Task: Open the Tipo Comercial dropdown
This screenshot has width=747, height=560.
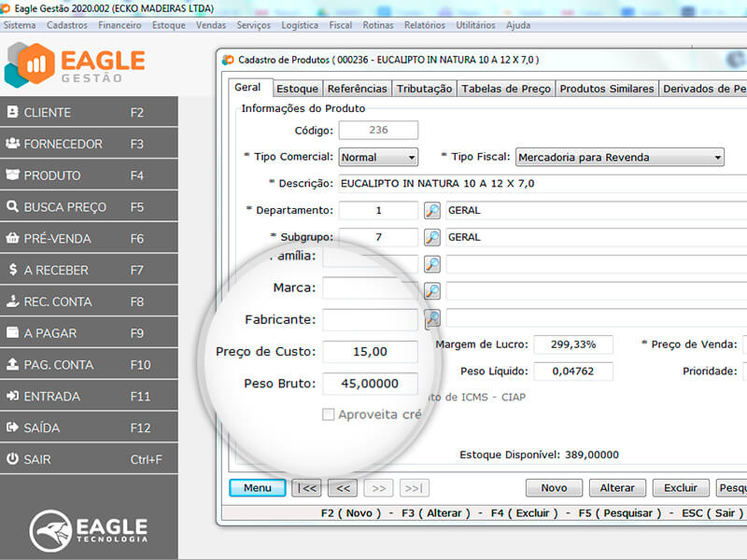Action: point(378,157)
